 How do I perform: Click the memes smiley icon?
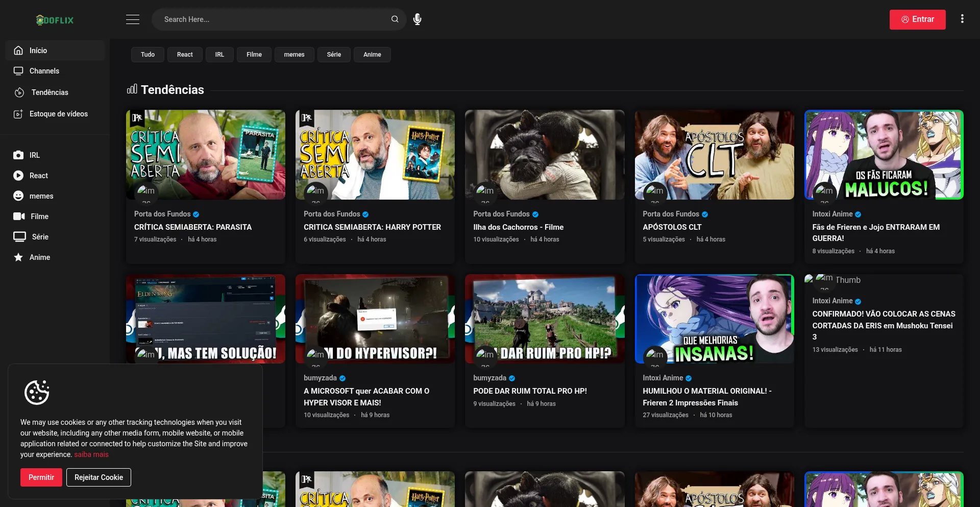tap(18, 196)
